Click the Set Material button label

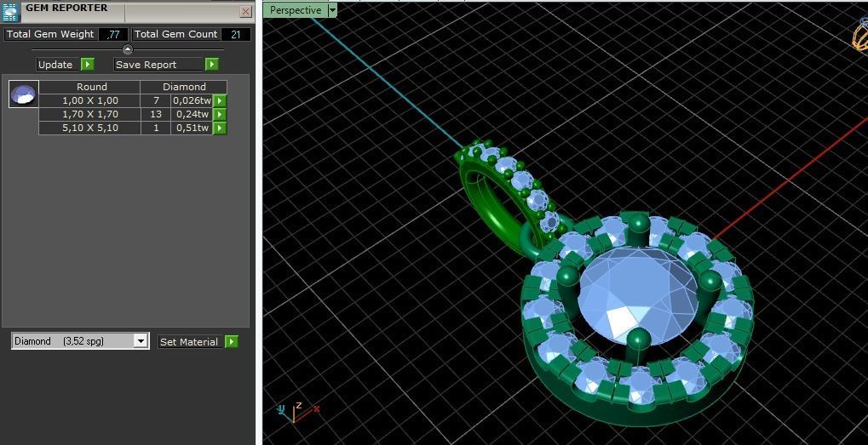[189, 342]
